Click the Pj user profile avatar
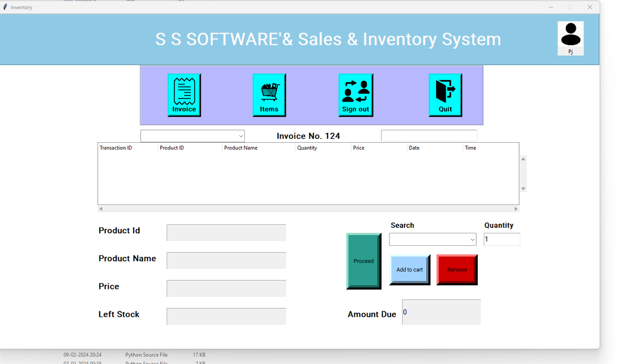Image resolution: width=641 pixels, height=364 pixels. coord(570,38)
